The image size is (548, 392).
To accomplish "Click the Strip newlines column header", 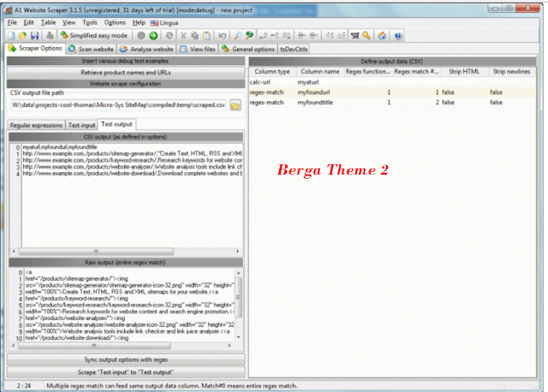I will 512,72.
